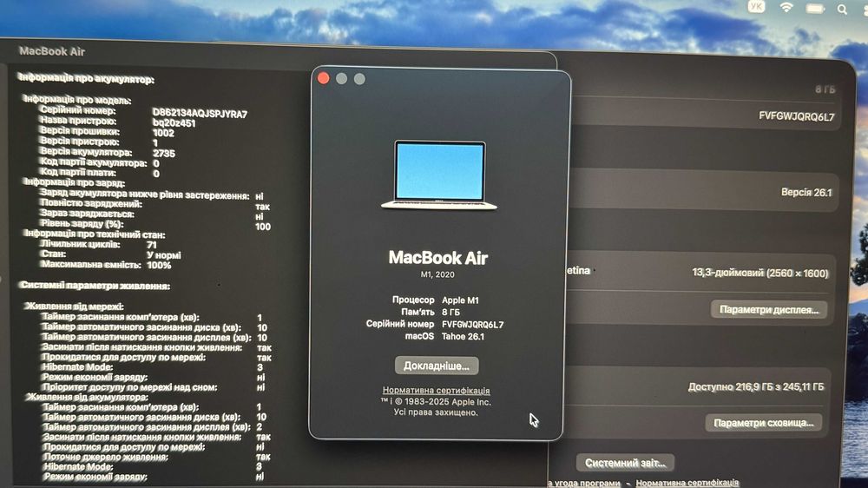Click the MacBook Air title in About window

pyautogui.click(x=437, y=258)
